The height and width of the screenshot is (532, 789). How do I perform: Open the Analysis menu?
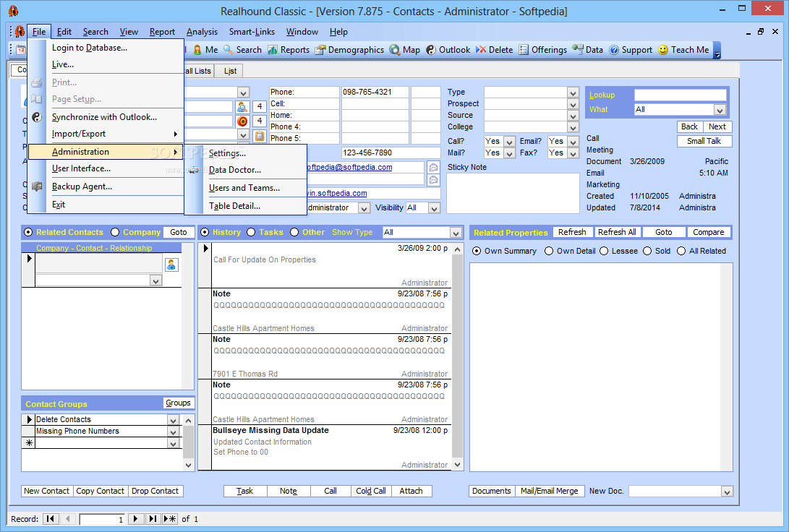[x=202, y=32]
